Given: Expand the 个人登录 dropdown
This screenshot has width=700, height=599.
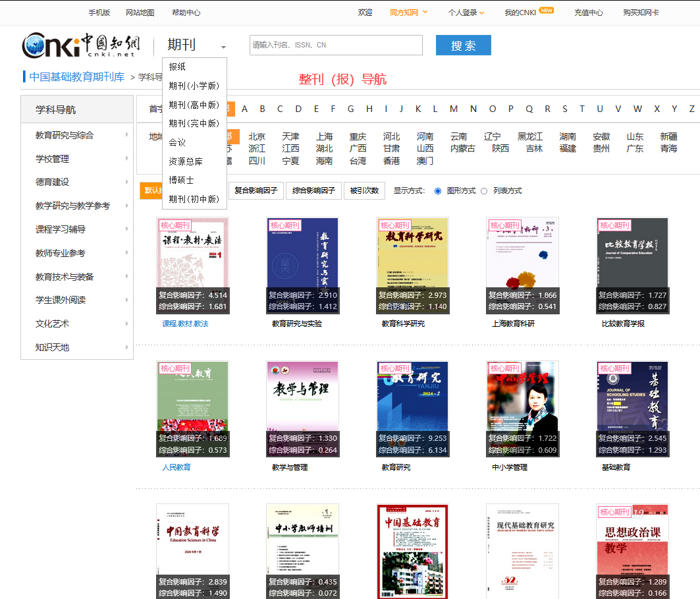Looking at the screenshot, I should click(x=466, y=13).
